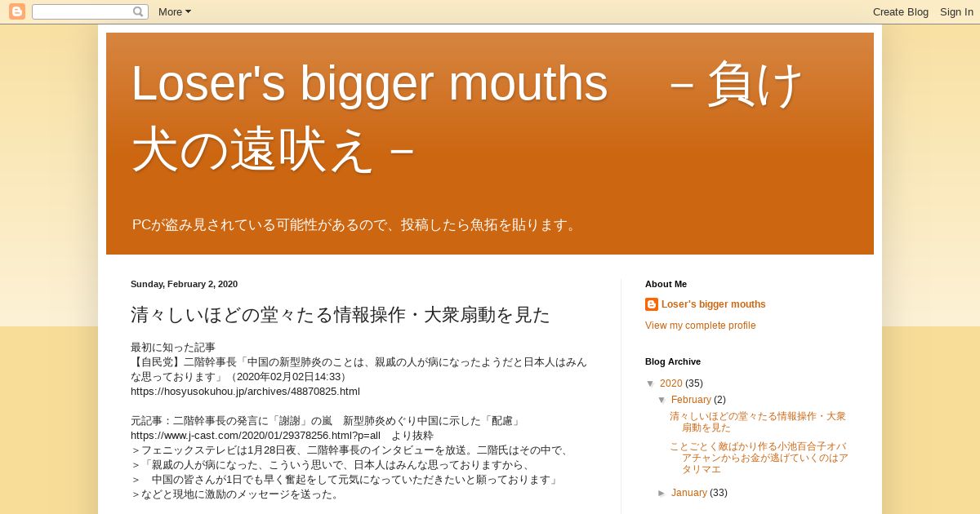
Task: Click the Sign In link
Action: [x=956, y=11]
